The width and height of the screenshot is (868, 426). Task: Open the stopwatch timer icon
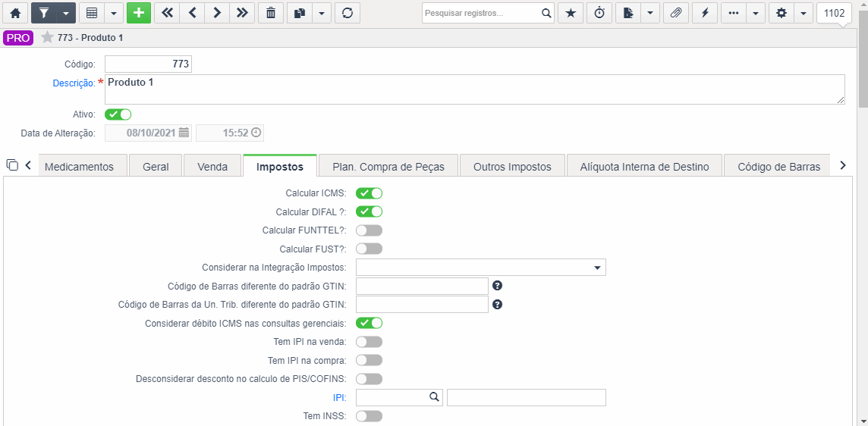click(x=599, y=13)
